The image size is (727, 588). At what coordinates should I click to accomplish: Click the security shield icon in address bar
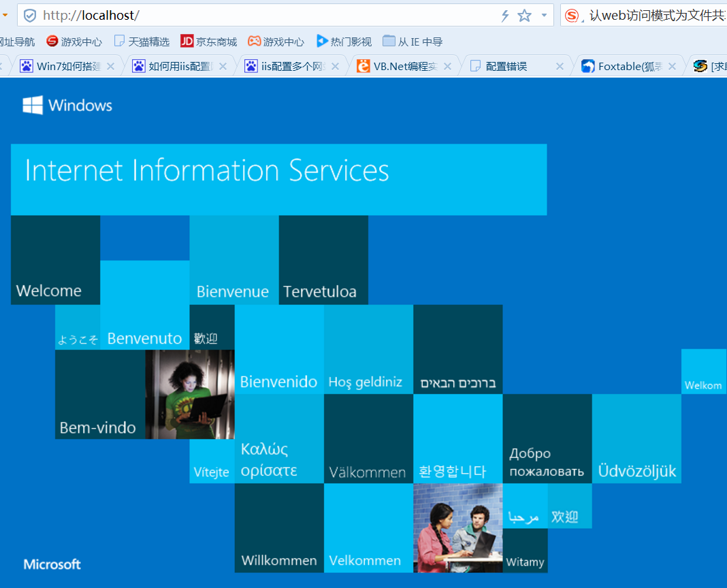(30, 16)
